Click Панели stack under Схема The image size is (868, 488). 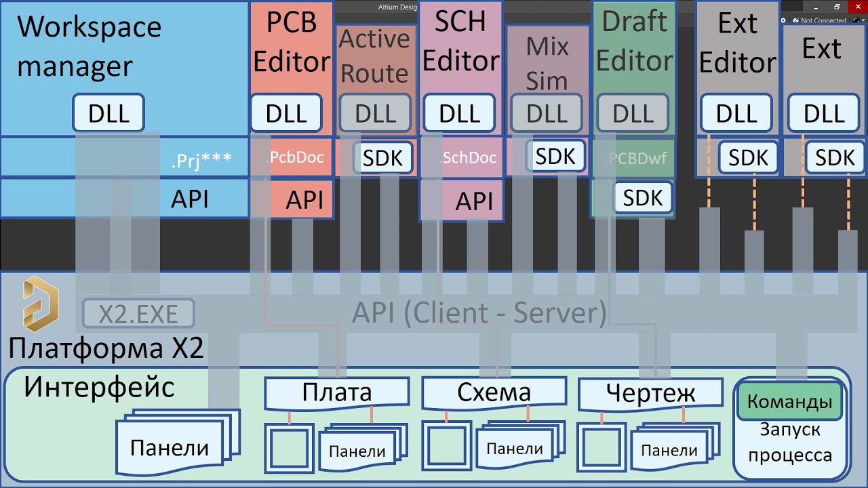pos(521,445)
